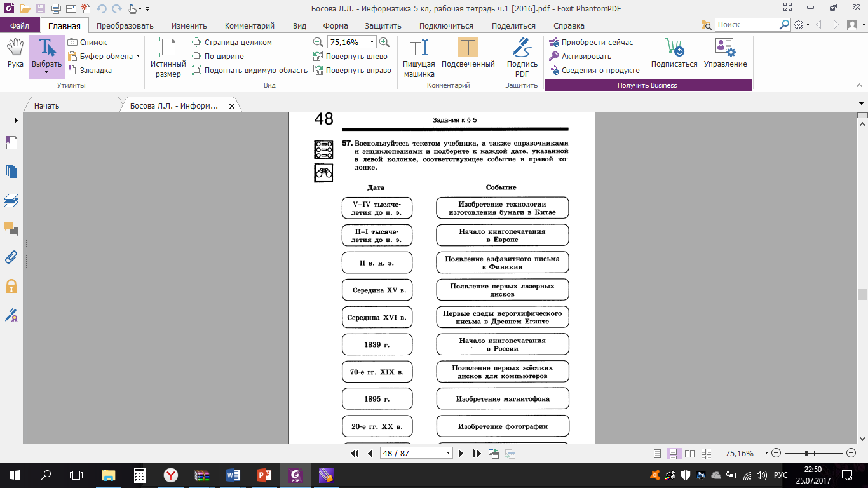
Task: Go to next page arrow
Action: (x=461, y=453)
